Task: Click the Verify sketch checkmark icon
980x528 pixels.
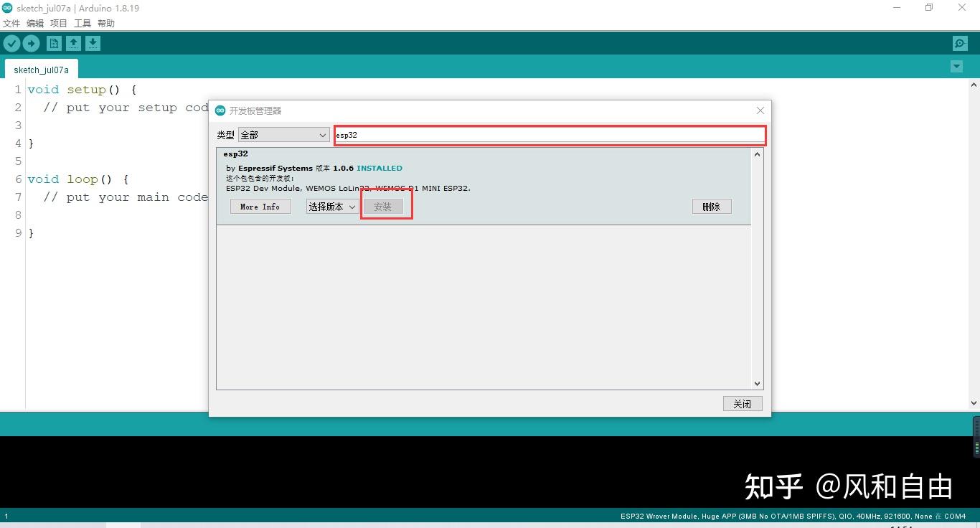Action: tap(11, 43)
